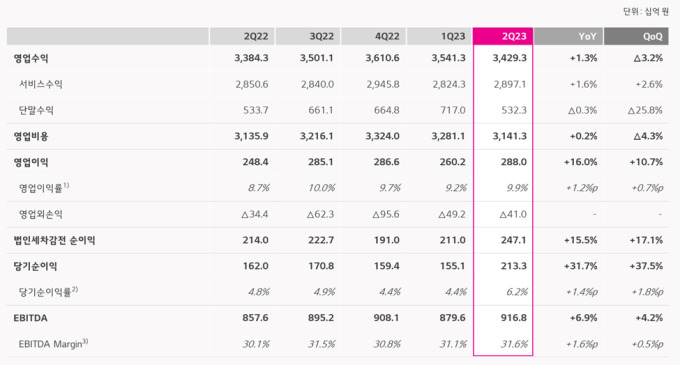Select the EBITDA row label
The image size is (680, 365).
click(30, 318)
